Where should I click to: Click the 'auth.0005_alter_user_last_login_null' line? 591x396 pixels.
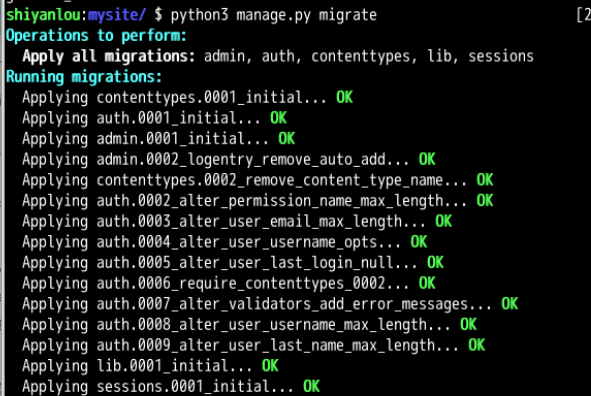tap(233, 263)
